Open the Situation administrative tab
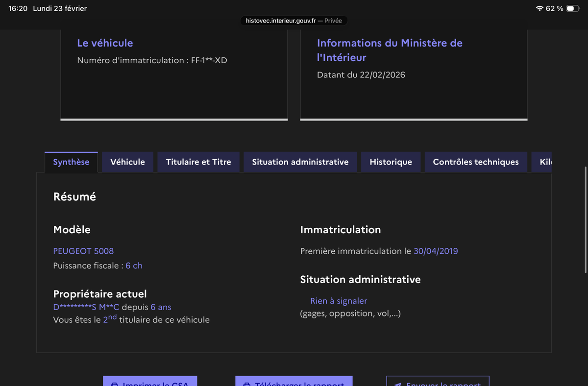Screen dimensions: 588x386 pos(300,162)
